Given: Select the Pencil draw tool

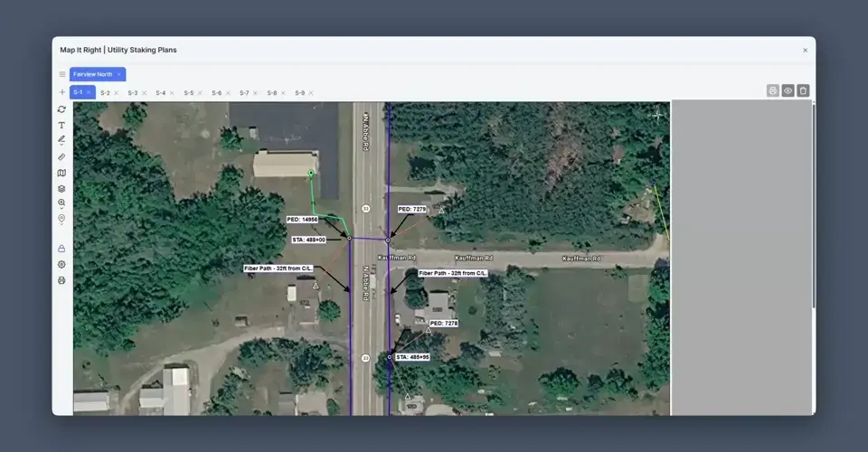Looking at the screenshot, I should 61,139.
